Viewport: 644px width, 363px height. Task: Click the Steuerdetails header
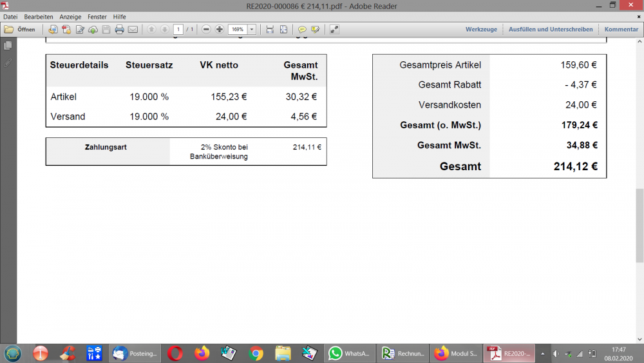click(79, 65)
